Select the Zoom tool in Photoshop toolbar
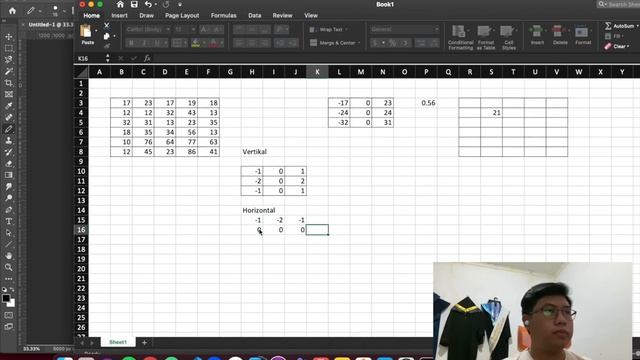Screen dimensions: 640x360 coord(9,267)
